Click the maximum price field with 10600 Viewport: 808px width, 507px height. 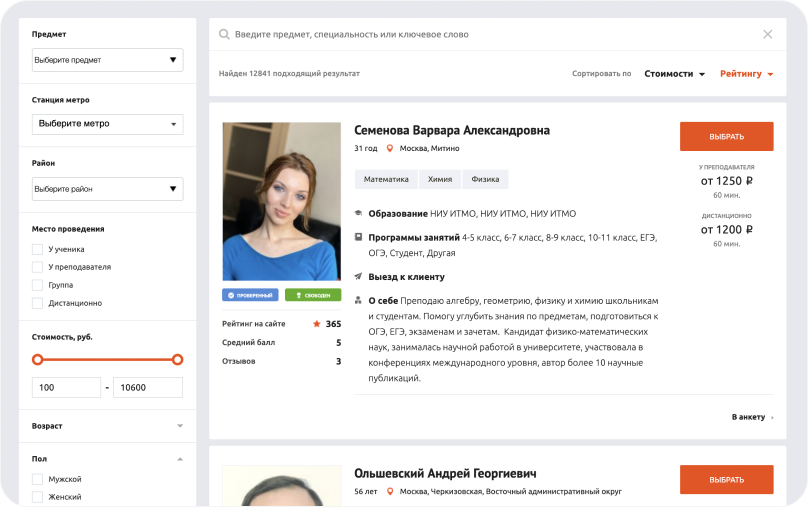[x=148, y=387]
